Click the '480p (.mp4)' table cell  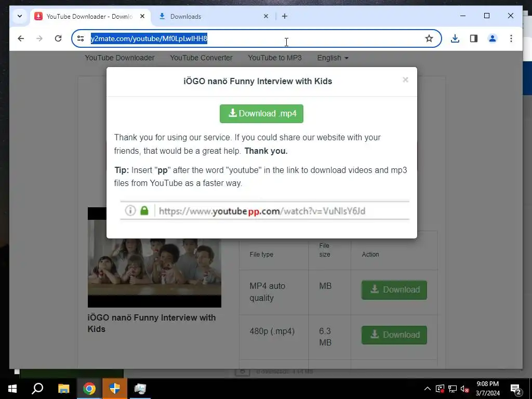coord(274,337)
